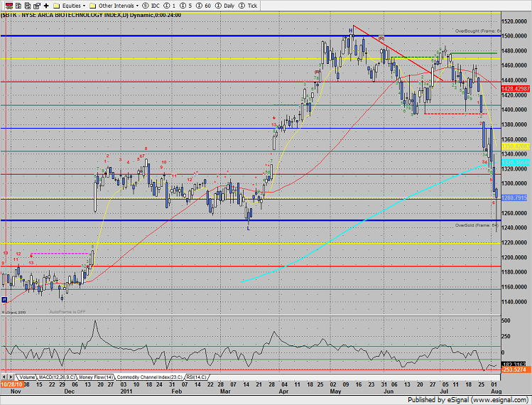532x405 pixels.
Task: Open the Money Flow(14) tab
Action: coord(96,377)
